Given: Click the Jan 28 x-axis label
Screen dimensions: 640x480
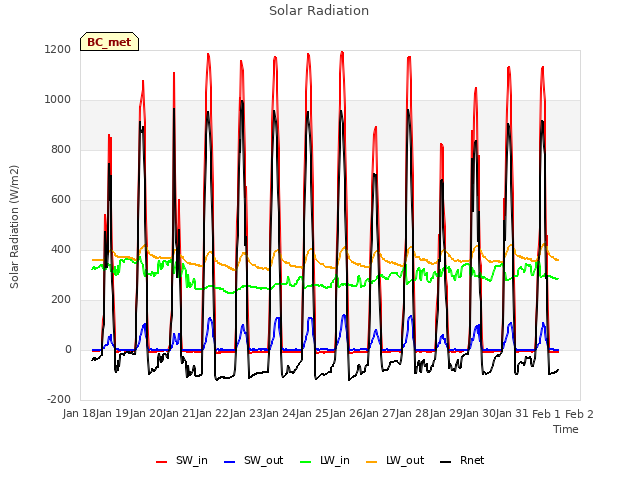Looking at the screenshot, I should (x=412, y=413).
